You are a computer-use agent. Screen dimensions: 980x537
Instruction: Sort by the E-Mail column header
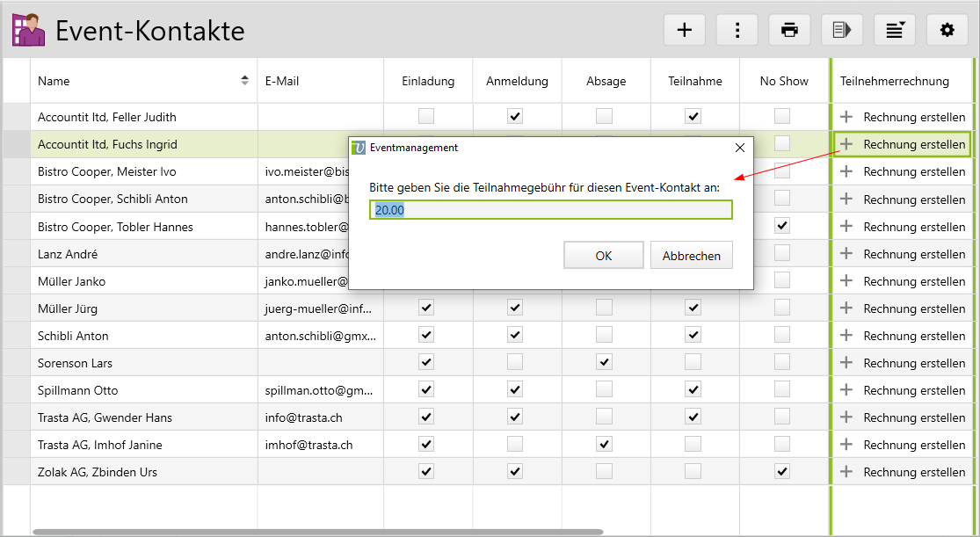(x=282, y=81)
